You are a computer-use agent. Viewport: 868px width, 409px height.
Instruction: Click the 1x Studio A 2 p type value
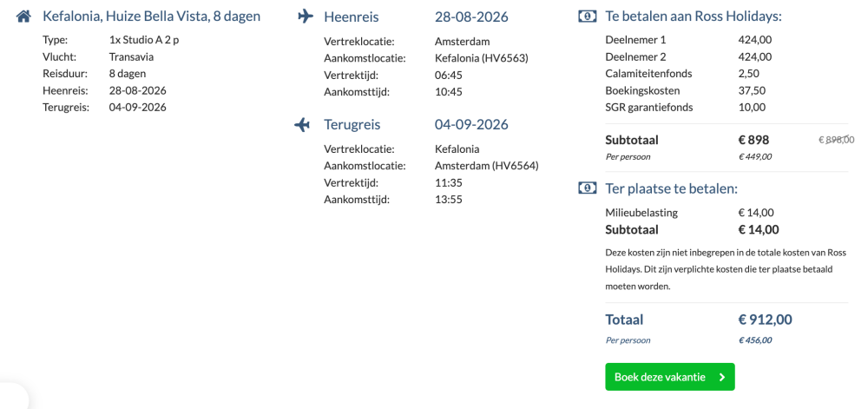coord(144,41)
